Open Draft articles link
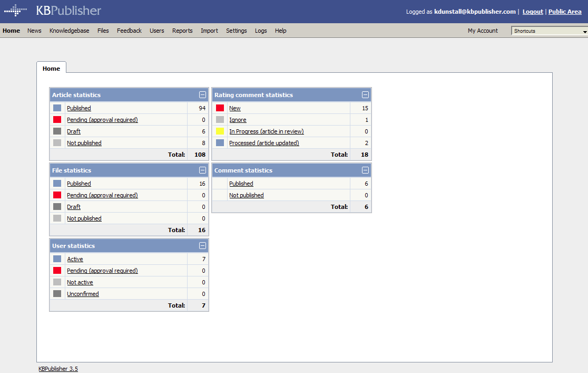 [x=74, y=131]
